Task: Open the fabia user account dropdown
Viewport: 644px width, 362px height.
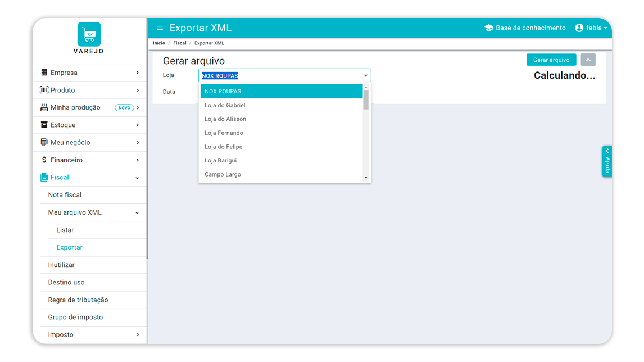Action: pyautogui.click(x=591, y=28)
